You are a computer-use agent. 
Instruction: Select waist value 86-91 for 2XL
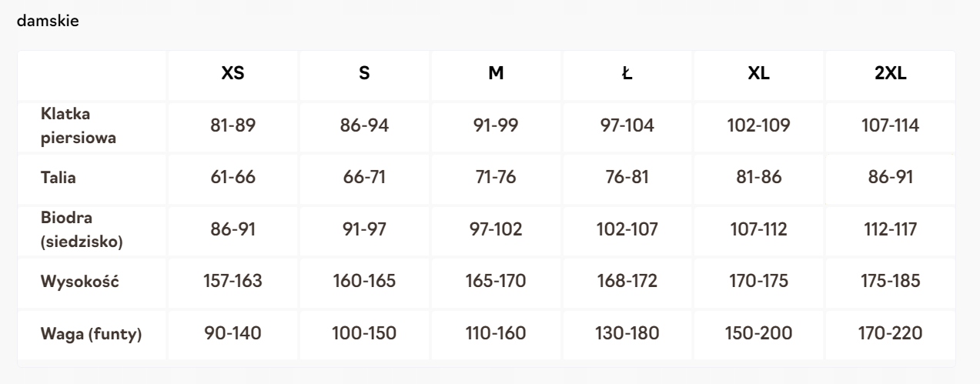pos(890,178)
